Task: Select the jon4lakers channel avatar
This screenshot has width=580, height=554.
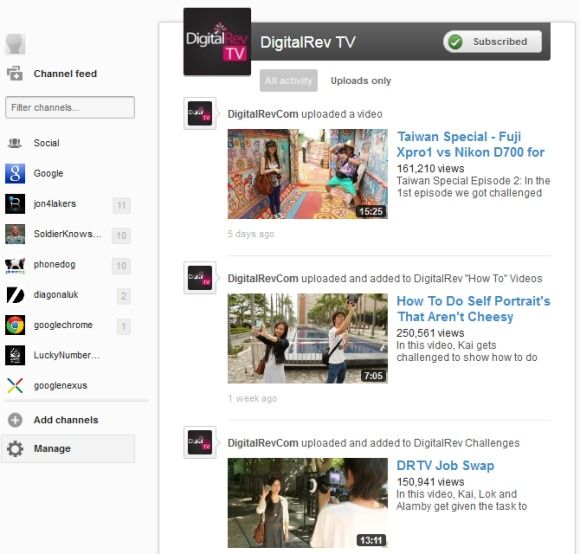Action: point(15,204)
